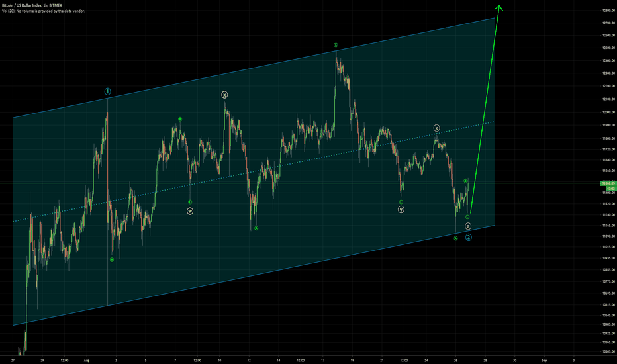617x364 pixels.
Task: Click the 10615.00 price axis label
Action: (608, 305)
